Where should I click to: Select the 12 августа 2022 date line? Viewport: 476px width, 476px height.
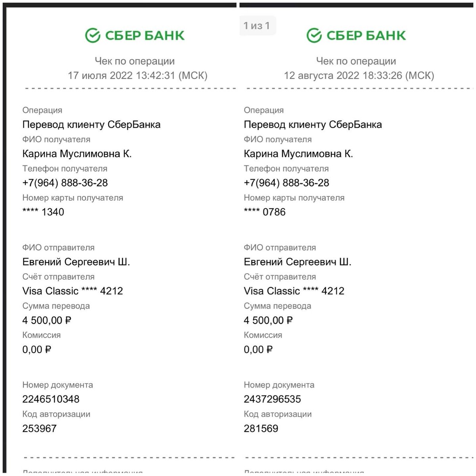tap(359, 75)
